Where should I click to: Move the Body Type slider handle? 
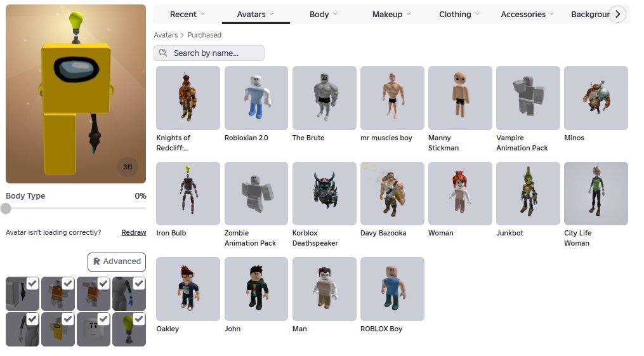6,208
